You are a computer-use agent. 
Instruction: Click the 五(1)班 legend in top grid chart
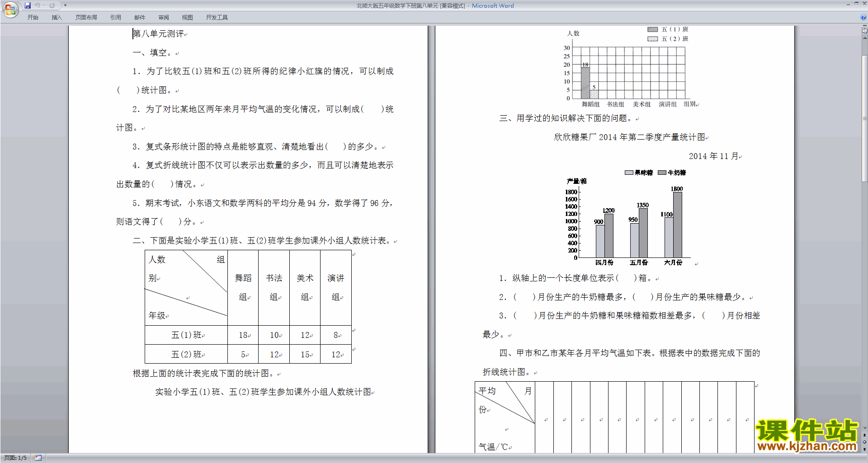668,29
